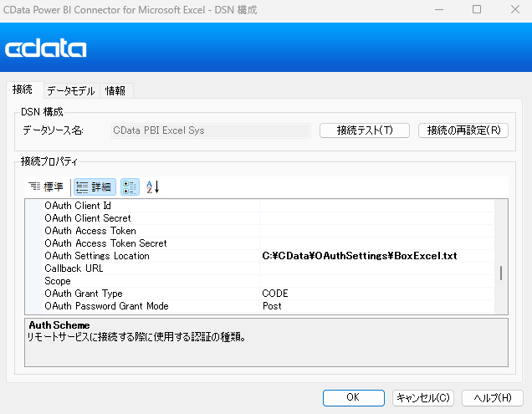The width and height of the screenshot is (532, 414).
Task: Click the 接続の再設定(R) button
Action: tap(463, 130)
